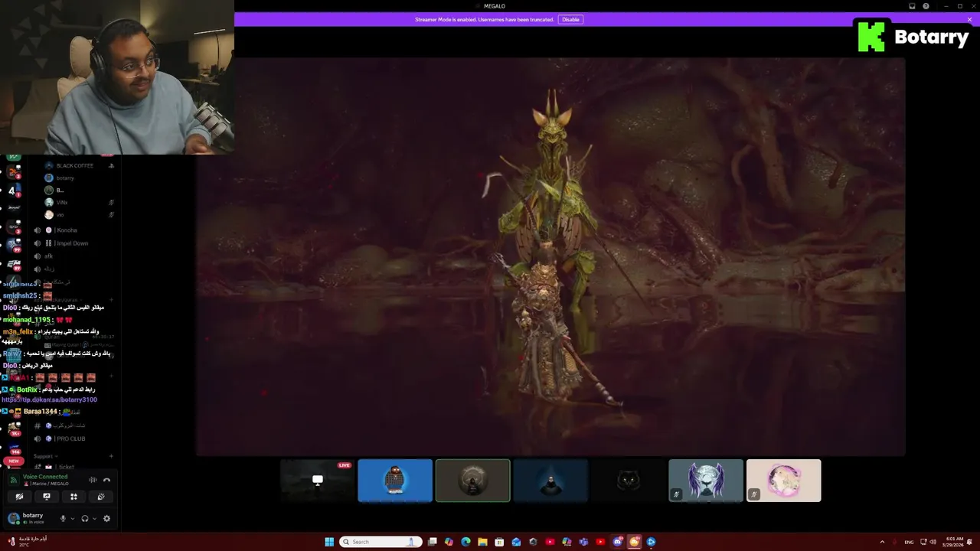Open the first YouTube taskbar icon
Image resolution: width=980 pixels, height=551 pixels.
(550, 542)
